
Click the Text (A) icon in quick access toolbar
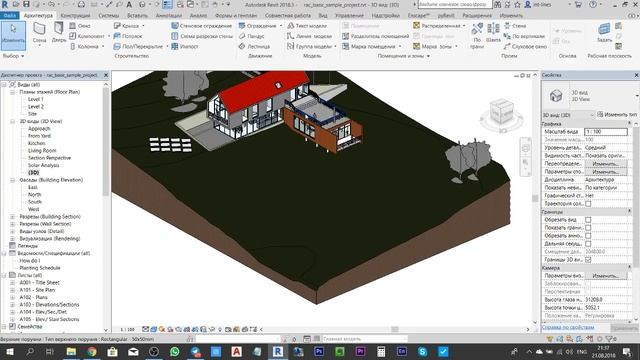point(129,4)
